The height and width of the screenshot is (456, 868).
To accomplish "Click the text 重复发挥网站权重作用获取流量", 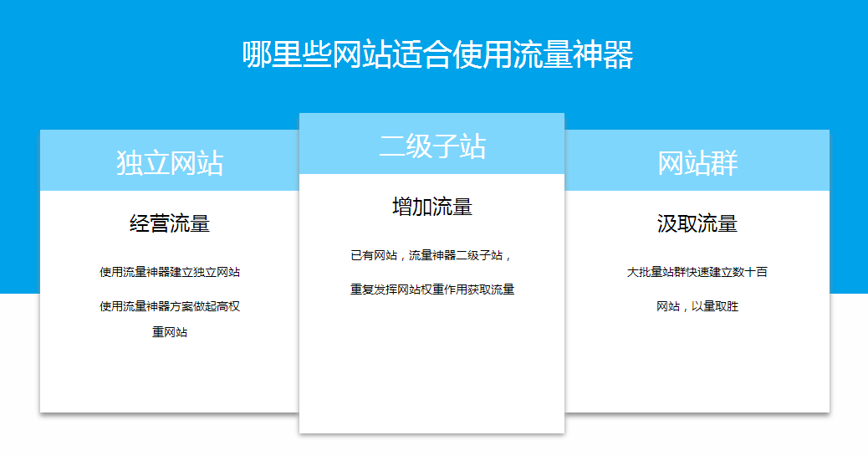I will pyautogui.click(x=431, y=289).
